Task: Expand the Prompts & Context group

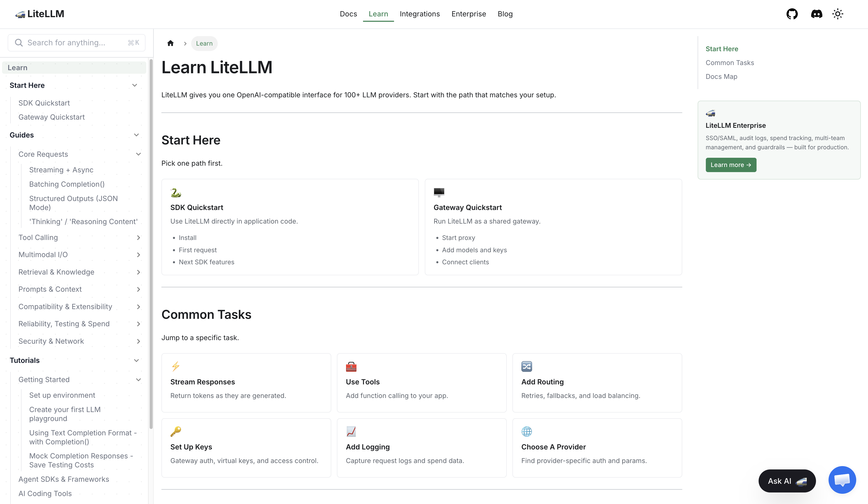Action: pyautogui.click(x=138, y=290)
